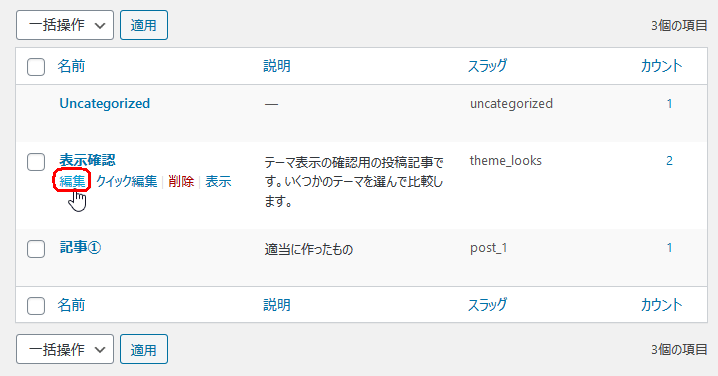The width and height of the screenshot is (718, 376).
Task: Click the red 削除 delete link
Action: (x=181, y=181)
